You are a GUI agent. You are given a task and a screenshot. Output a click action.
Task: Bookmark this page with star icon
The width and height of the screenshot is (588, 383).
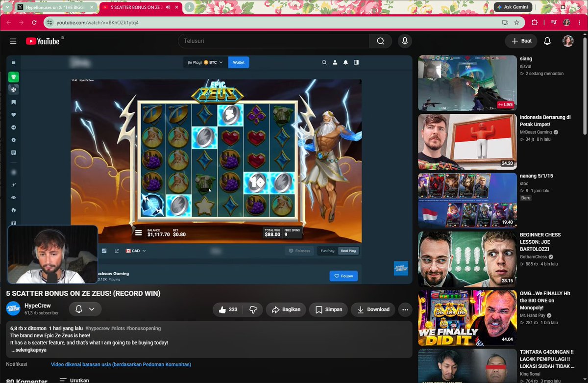coord(516,23)
